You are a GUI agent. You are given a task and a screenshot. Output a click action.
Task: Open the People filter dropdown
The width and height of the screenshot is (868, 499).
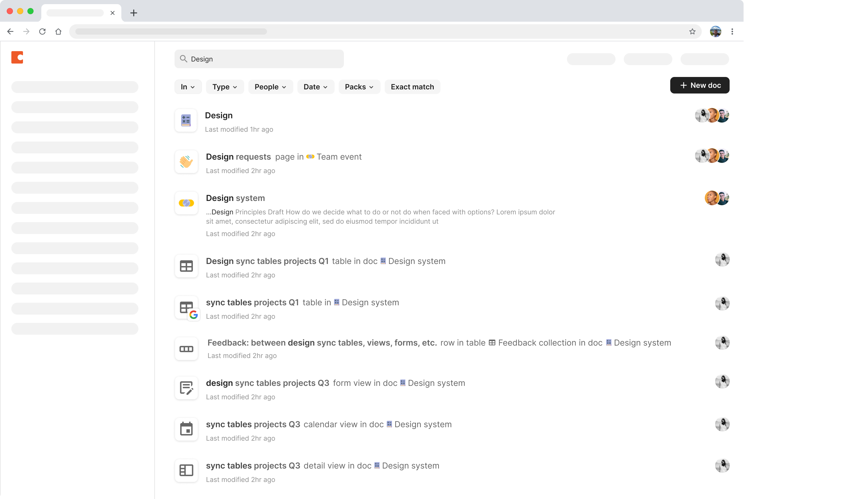[270, 87]
